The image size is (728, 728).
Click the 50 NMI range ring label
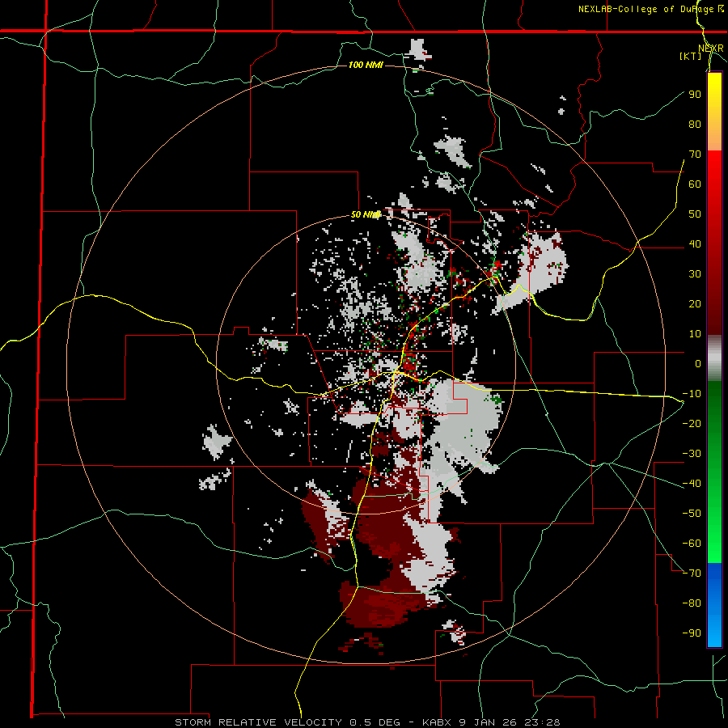coord(366,214)
